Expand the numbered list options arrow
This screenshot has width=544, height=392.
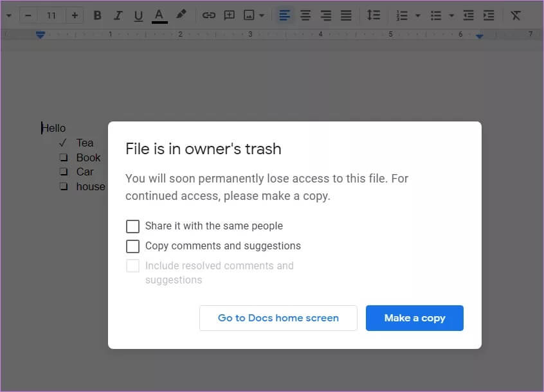click(x=418, y=15)
